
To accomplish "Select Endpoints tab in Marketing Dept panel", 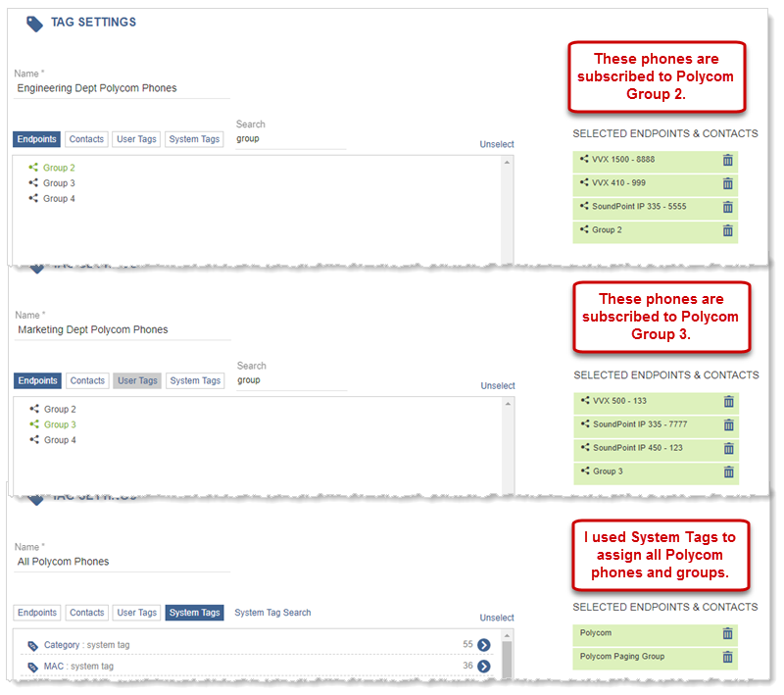I will pos(37,380).
